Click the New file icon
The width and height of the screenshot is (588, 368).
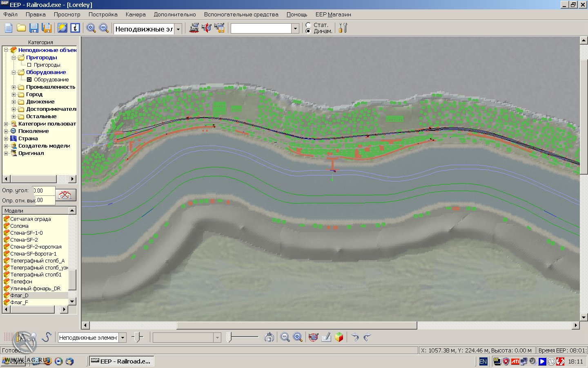click(8, 28)
